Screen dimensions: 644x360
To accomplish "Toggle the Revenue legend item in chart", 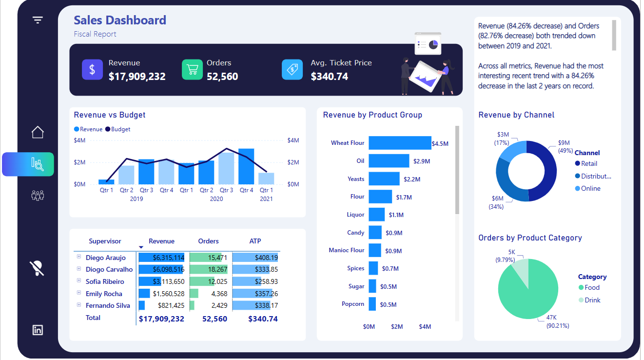I will tap(88, 129).
